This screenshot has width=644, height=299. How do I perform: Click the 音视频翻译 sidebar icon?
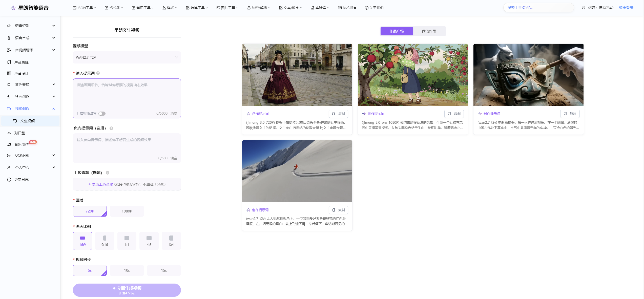click(x=9, y=50)
